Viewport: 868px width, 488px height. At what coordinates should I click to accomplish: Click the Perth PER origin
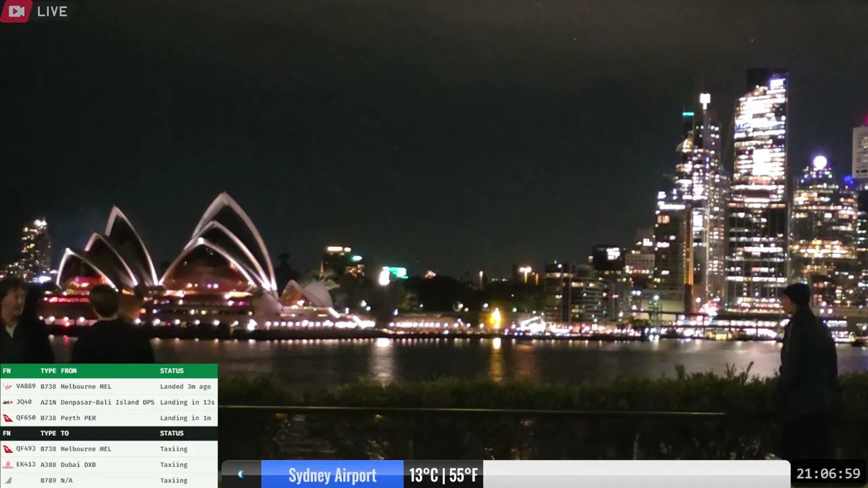pos(78,418)
